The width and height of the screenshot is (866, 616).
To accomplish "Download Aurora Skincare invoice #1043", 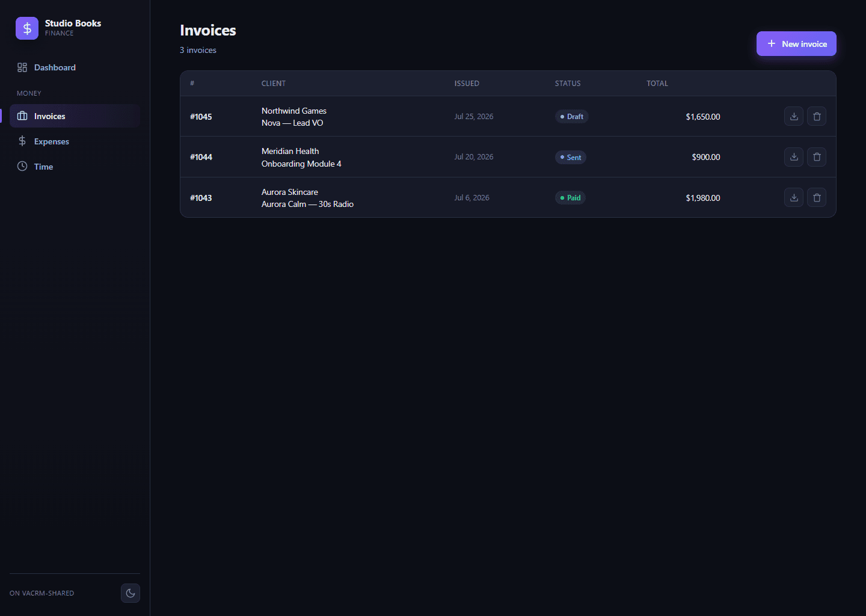I will (x=794, y=197).
